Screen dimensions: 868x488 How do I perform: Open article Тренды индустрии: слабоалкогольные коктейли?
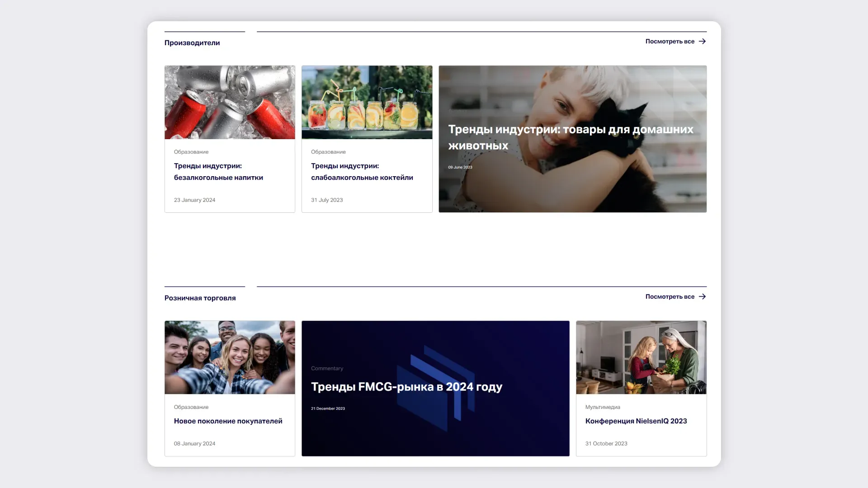pyautogui.click(x=362, y=172)
